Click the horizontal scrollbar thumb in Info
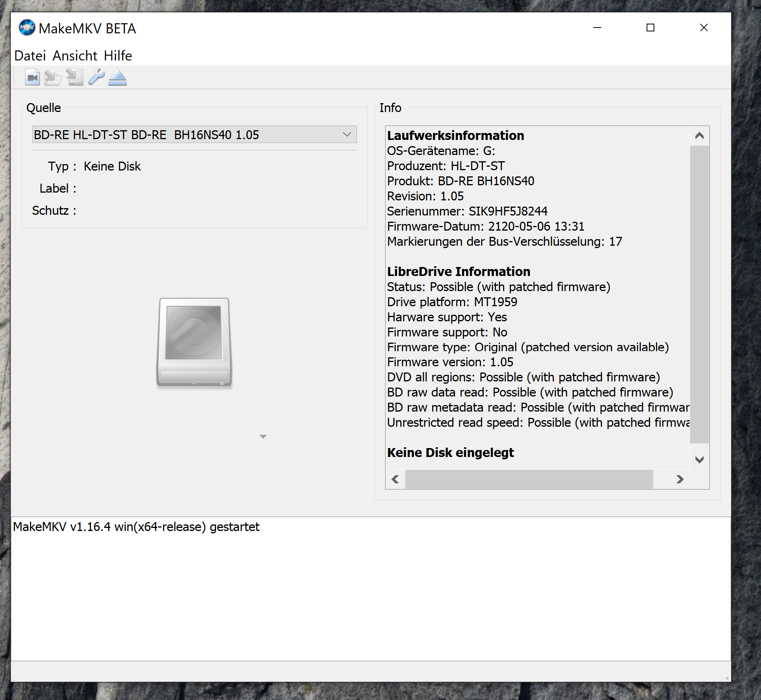 click(x=529, y=479)
